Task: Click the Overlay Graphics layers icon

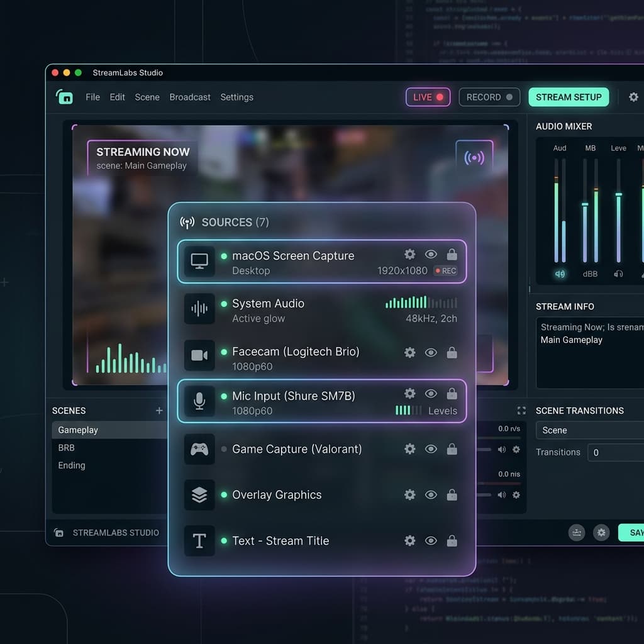Action: (x=199, y=495)
